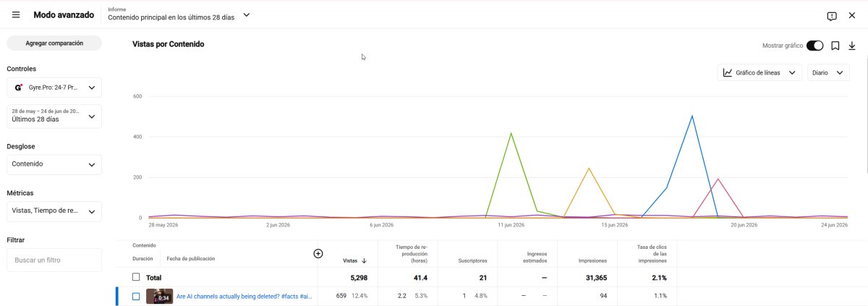This screenshot has width=868, height=306.
Task: Expand the Gyre.Pro channel selector dropdown
Action: click(54, 88)
